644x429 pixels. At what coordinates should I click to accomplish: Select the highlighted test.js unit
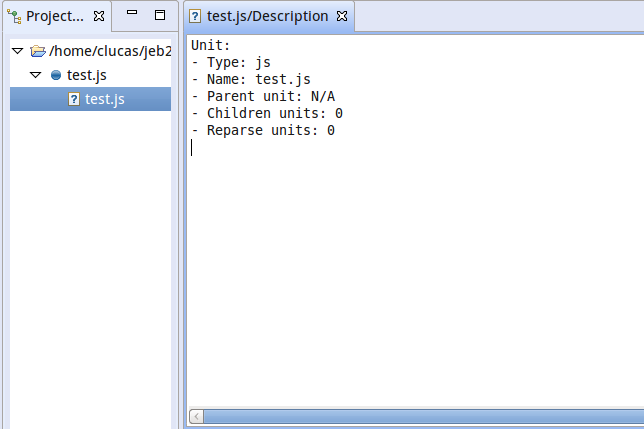(x=90, y=99)
